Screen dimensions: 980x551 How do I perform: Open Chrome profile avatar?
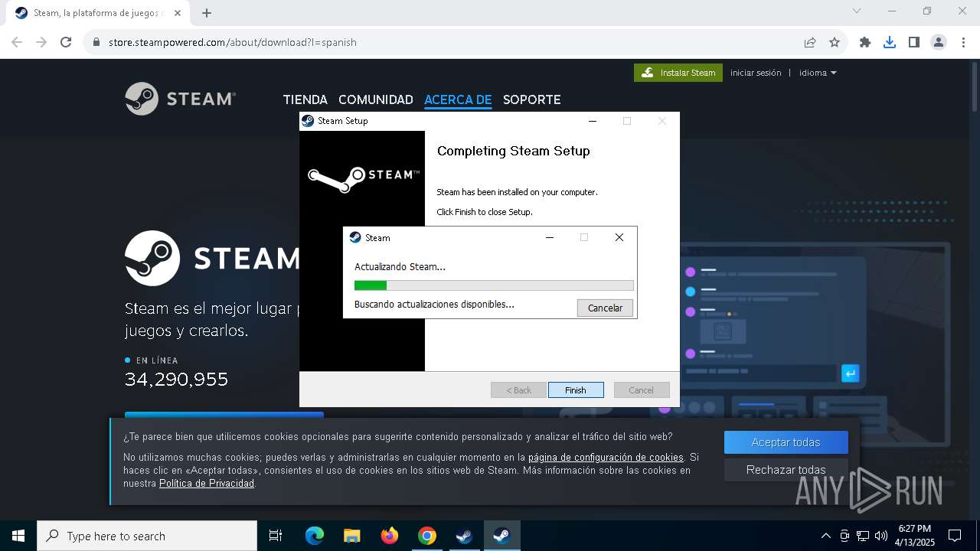click(939, 42)
